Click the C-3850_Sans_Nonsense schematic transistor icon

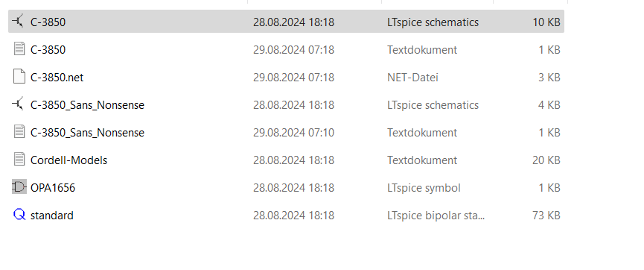coord(18,104)
